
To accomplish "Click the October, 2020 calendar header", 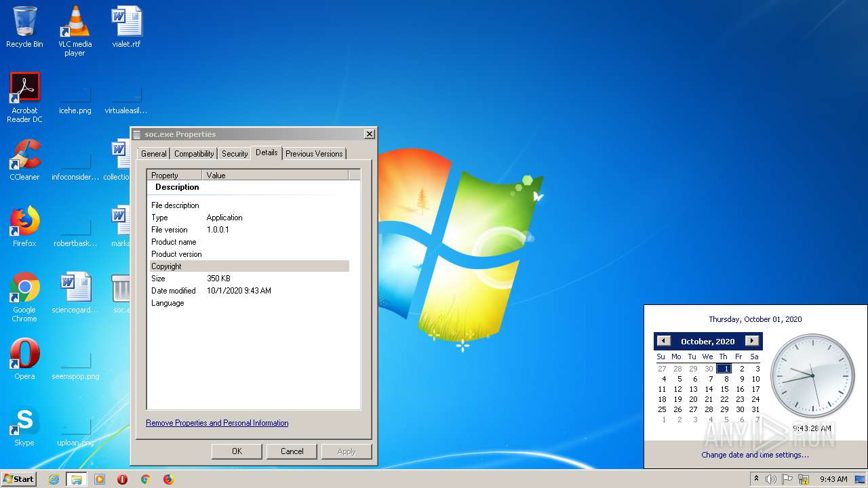I will [708, 342].
